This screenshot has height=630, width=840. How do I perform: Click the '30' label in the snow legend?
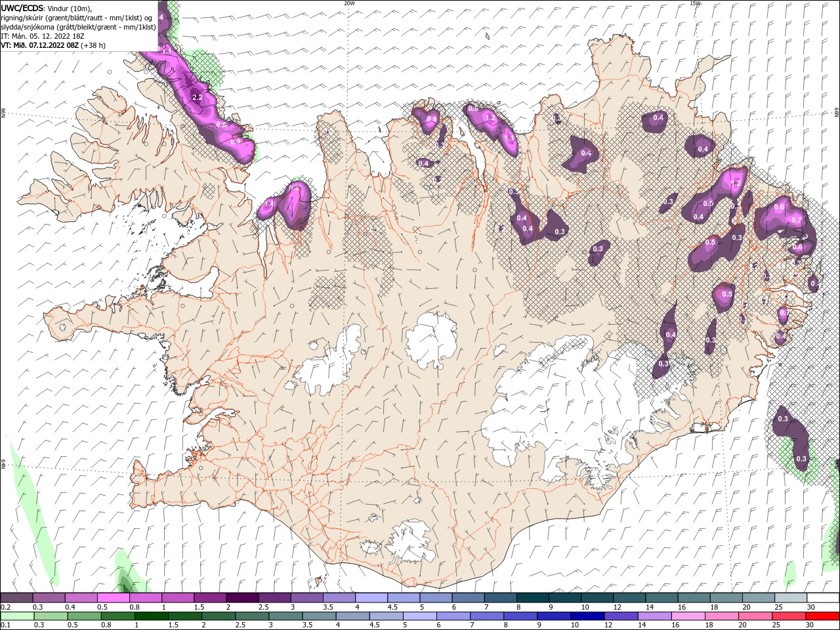pos(810,607)
